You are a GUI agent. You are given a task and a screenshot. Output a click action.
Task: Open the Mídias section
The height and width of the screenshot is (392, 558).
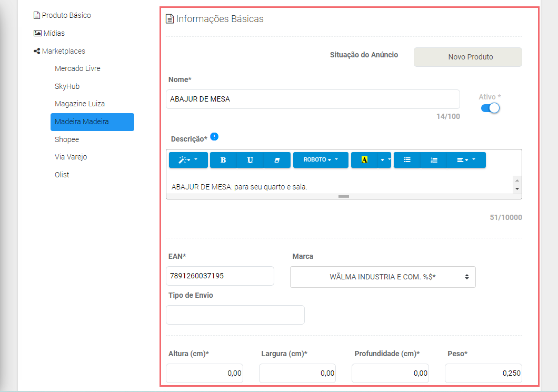coord(49,33)
